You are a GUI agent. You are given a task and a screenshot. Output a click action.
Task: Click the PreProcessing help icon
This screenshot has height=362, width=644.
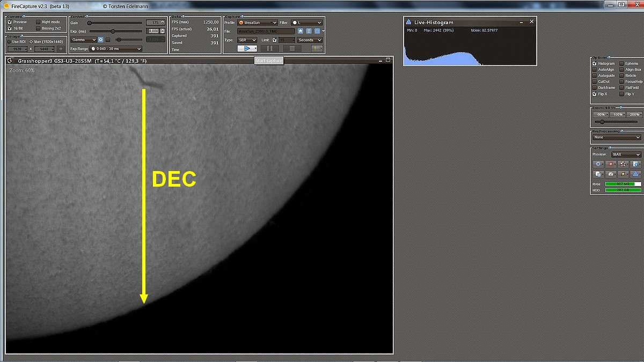tap(622, 131)
